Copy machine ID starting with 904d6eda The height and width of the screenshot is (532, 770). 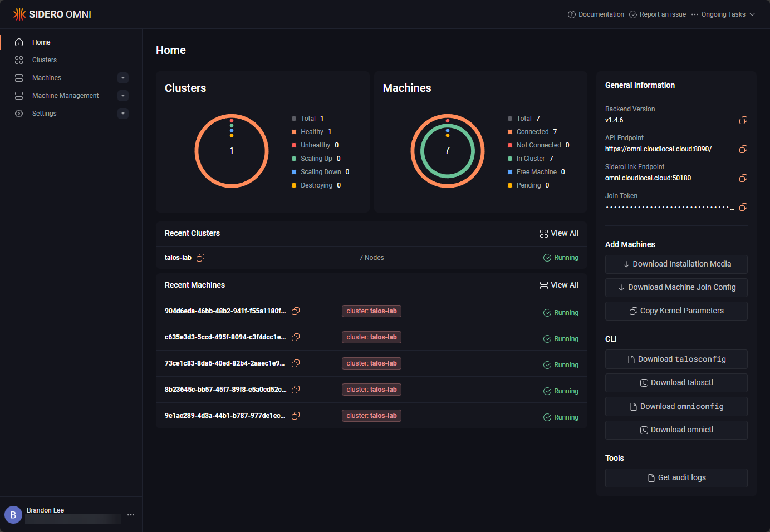(296, 311)
